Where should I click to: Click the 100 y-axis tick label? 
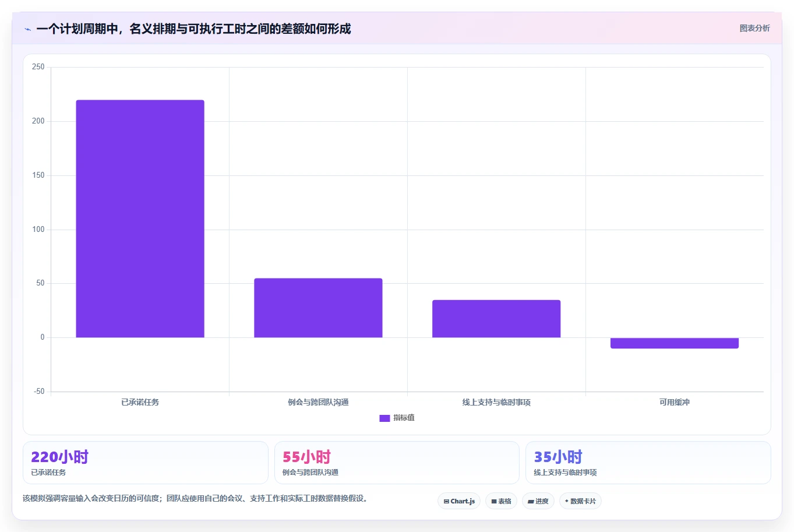coord(38,230)
